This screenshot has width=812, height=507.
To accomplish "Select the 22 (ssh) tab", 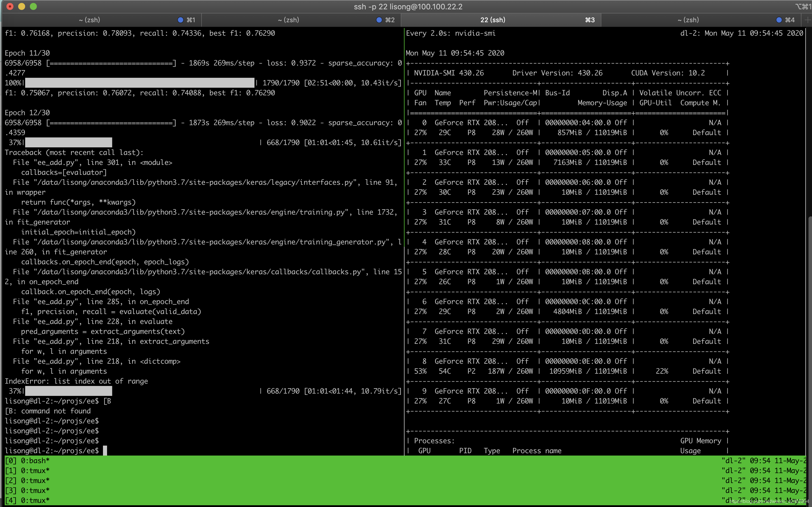I will point(501,20).
